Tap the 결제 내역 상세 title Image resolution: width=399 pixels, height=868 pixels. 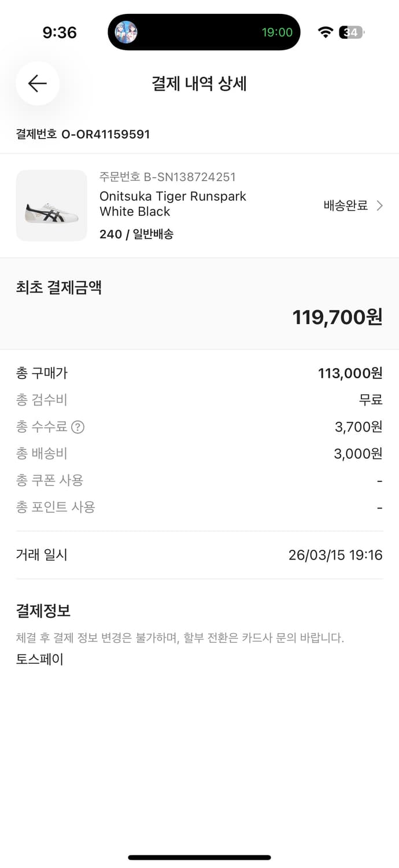coord(199,83)
